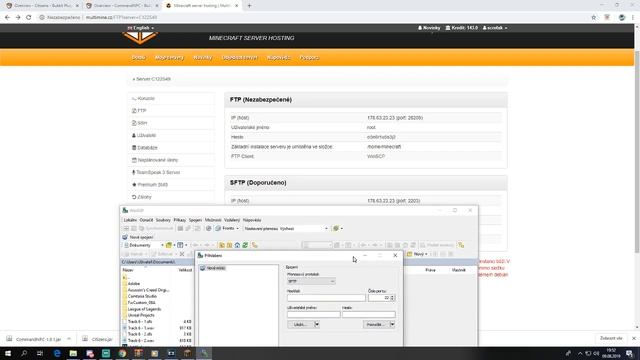640x360 pixels.
Task: Click the parent folder icon in WinSCP
Action: pyautogui.click(x=222, y=245)
